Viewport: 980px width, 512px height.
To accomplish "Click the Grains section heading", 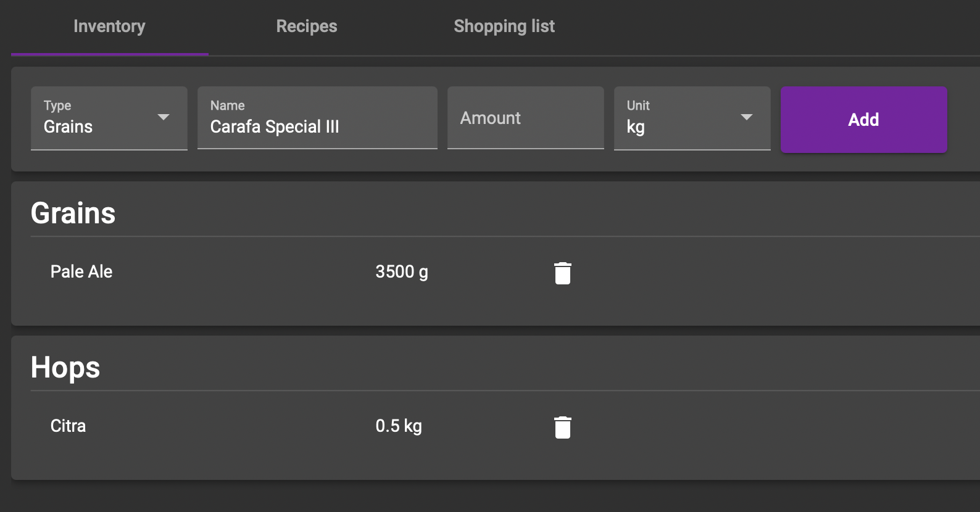I will click(73, 213).
